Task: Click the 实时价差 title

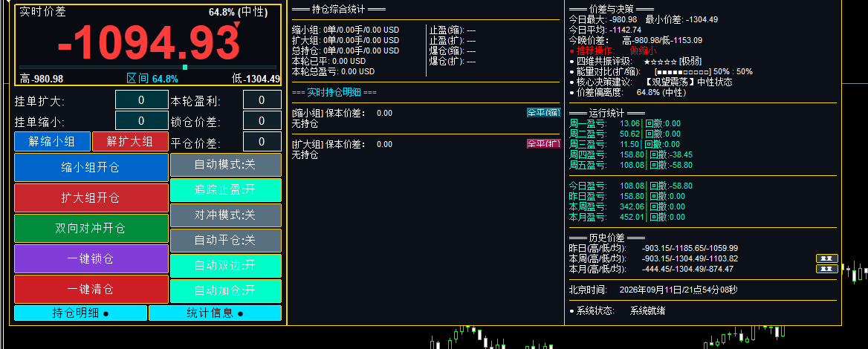Action: [42, 12]
